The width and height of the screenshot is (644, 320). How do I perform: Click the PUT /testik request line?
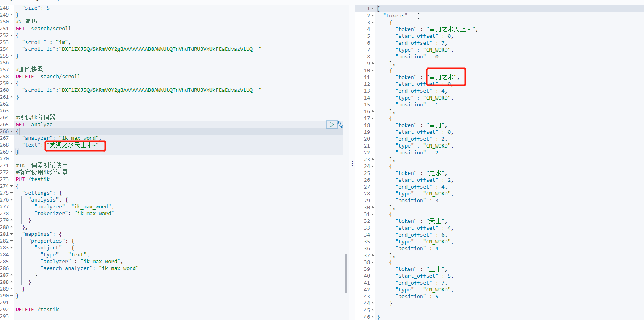click(33, 179)
